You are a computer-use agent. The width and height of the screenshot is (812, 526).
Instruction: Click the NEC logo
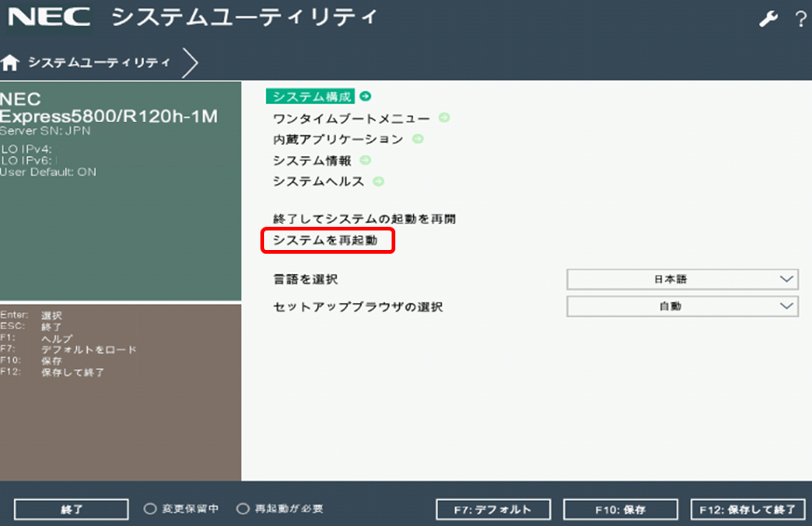click(49, 18)
